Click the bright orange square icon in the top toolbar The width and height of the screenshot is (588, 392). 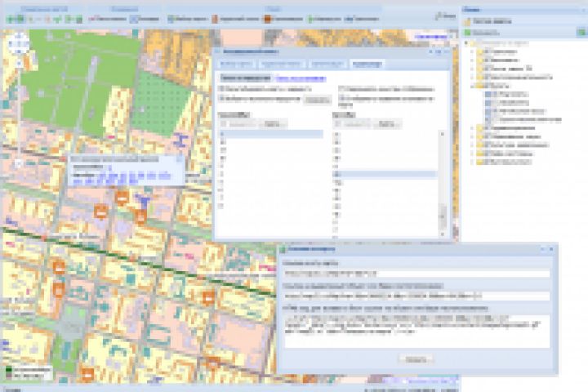(x=267, y=19)
